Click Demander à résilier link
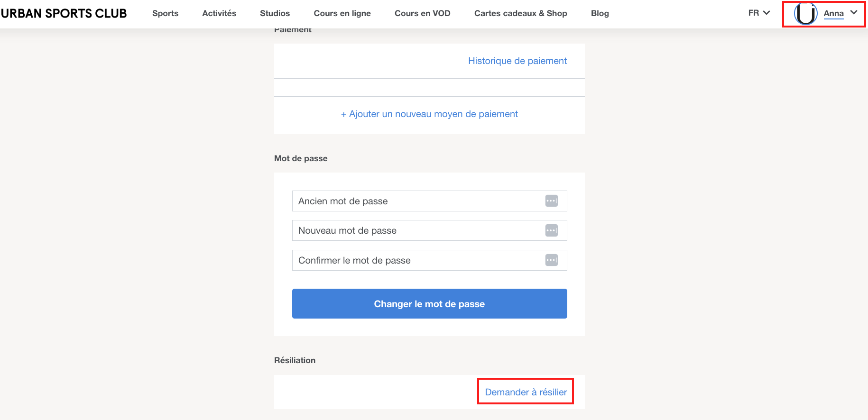The image size is (868, 420). 526,392
